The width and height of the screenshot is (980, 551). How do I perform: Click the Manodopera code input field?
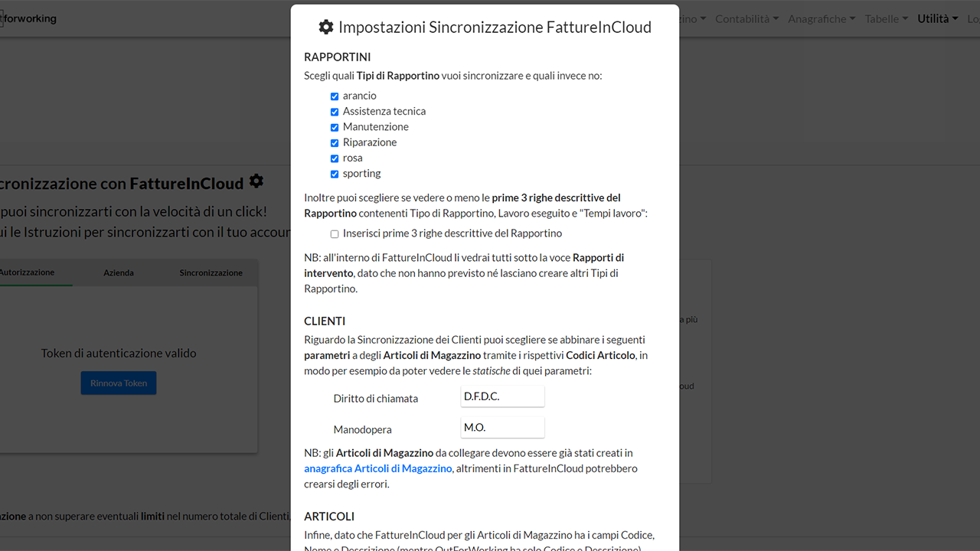tap(502, 428)
